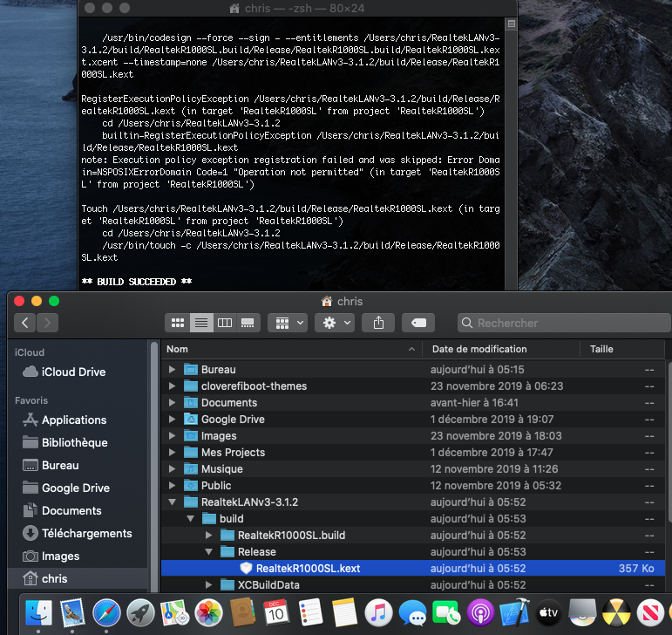This screenshot has height=635, width=672.
Task: Click the Share toolbar button
Action: click(x=378, y=323)
